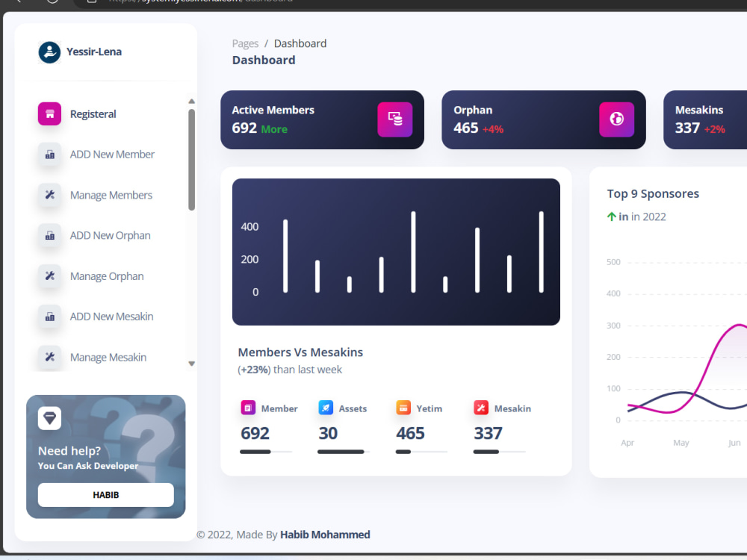The height and width of the screenshot is (560, 747).
Task: Click the diamond icon in help card
Action: [x=49, y=418]
